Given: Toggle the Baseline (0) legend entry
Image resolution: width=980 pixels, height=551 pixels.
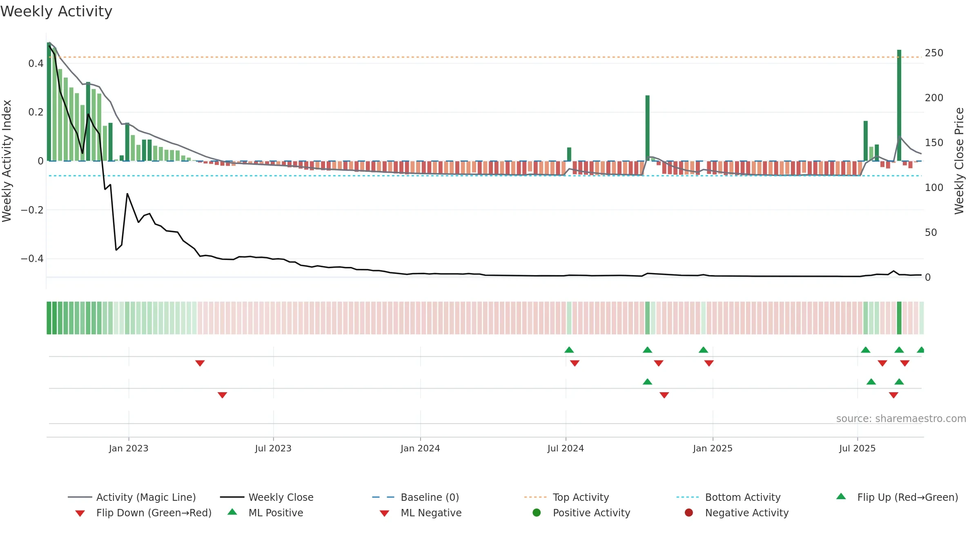Looking at the screenshot, I should (416, 497).
